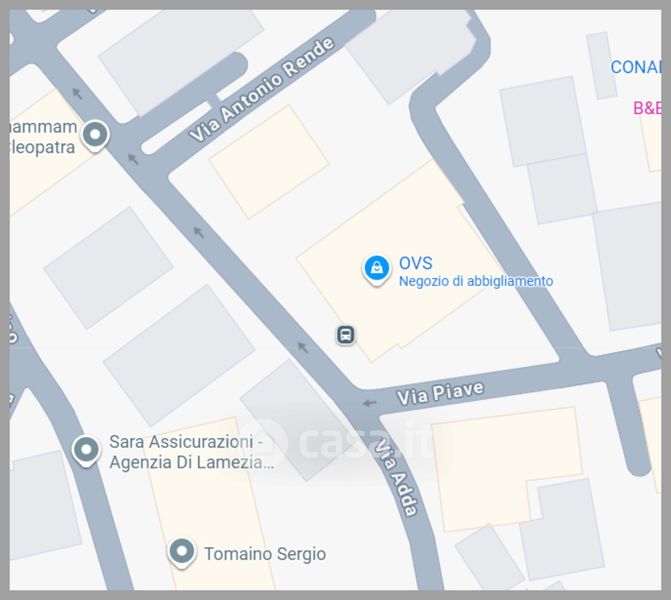Open the Sara Assicurazioni location pin
The height and width of the screenshot is (600, 671).
click(x=86, y=451)
